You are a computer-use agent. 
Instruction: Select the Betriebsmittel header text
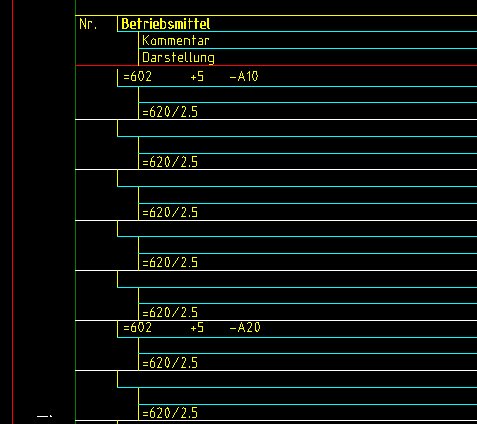click(166, 24)
